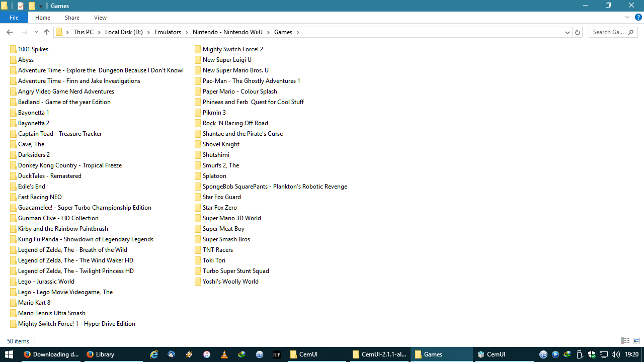This screenshot has width=644, height=362.
Task: Click the search magnifier icon
Action: (631, 32)
